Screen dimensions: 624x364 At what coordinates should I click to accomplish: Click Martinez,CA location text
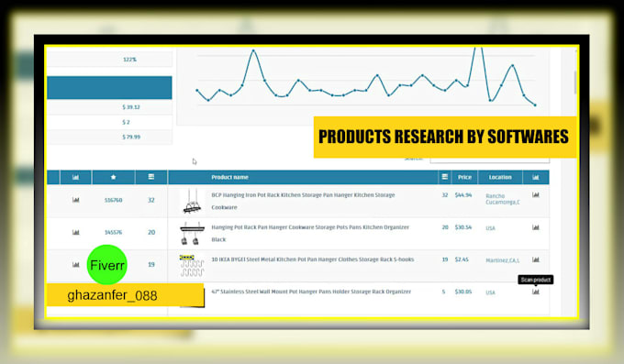pyautogui.click(x=502, y=260)
